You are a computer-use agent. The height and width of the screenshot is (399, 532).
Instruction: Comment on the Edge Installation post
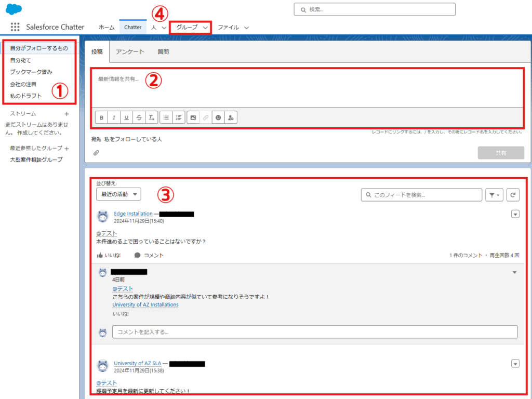149,255
